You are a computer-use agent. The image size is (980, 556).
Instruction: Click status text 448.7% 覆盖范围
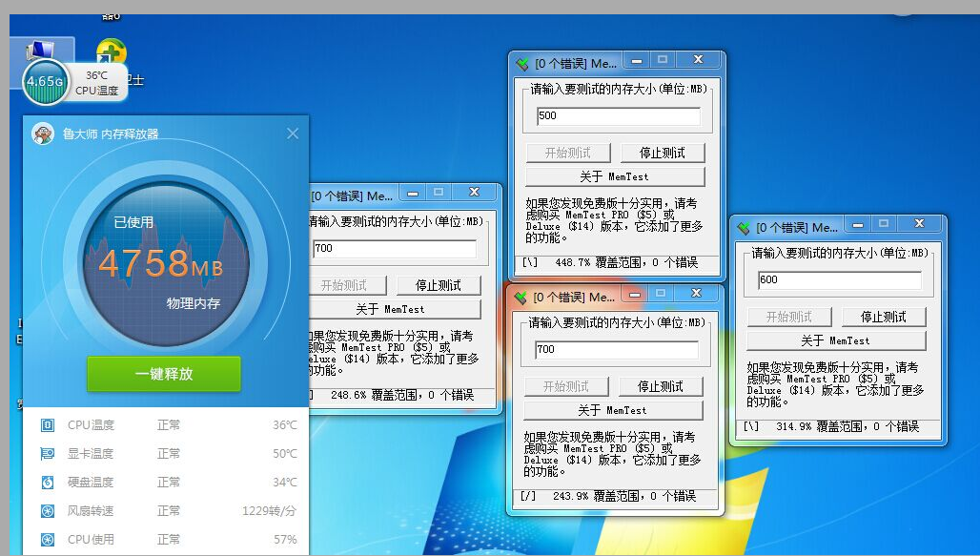pos(602,262)
